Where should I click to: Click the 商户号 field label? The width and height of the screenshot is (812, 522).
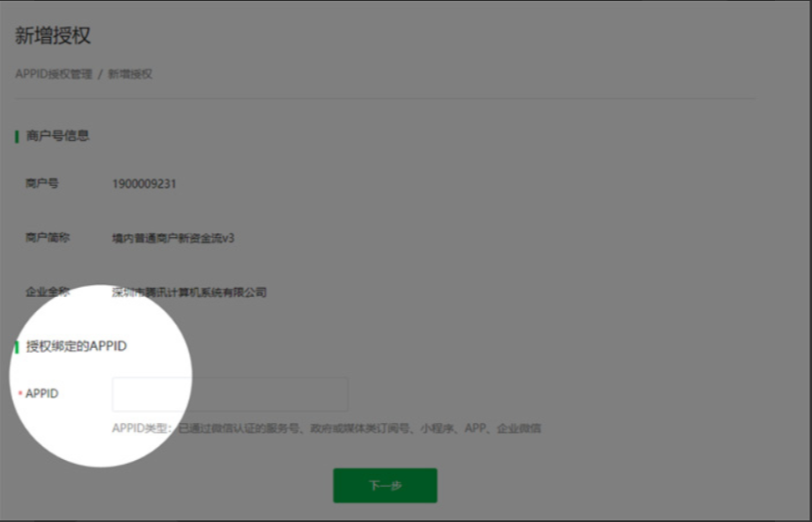[x=42, y=183]
